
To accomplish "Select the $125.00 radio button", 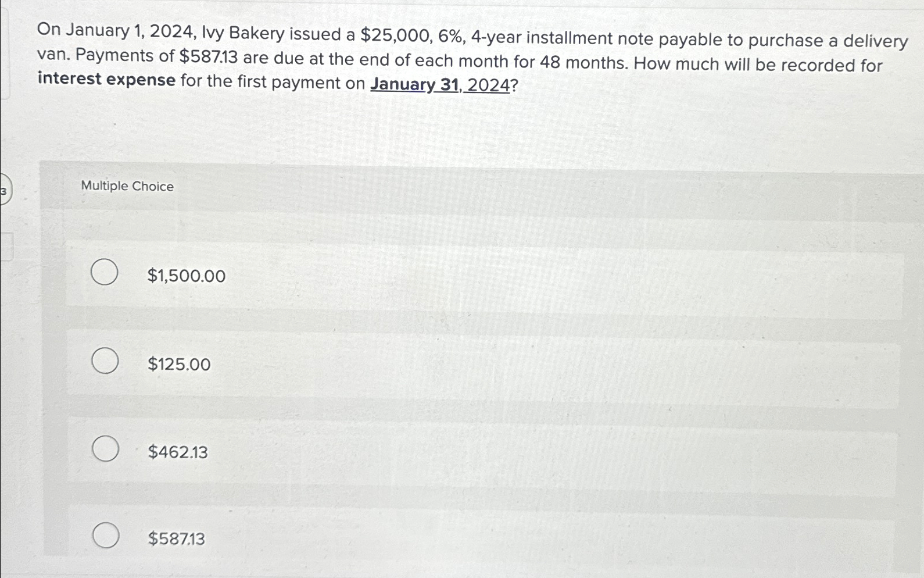I will click(105, 361).
